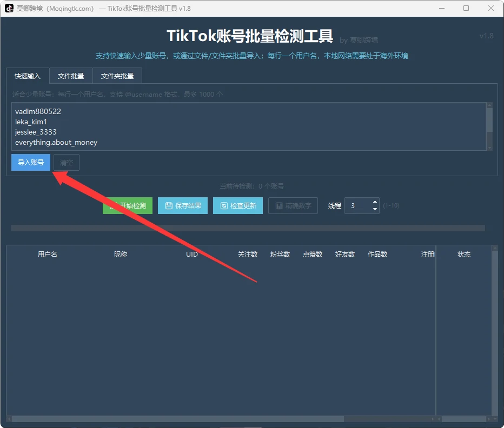Click the 昵称 column header
Screen dimensions: 504x428
point(121,255)
